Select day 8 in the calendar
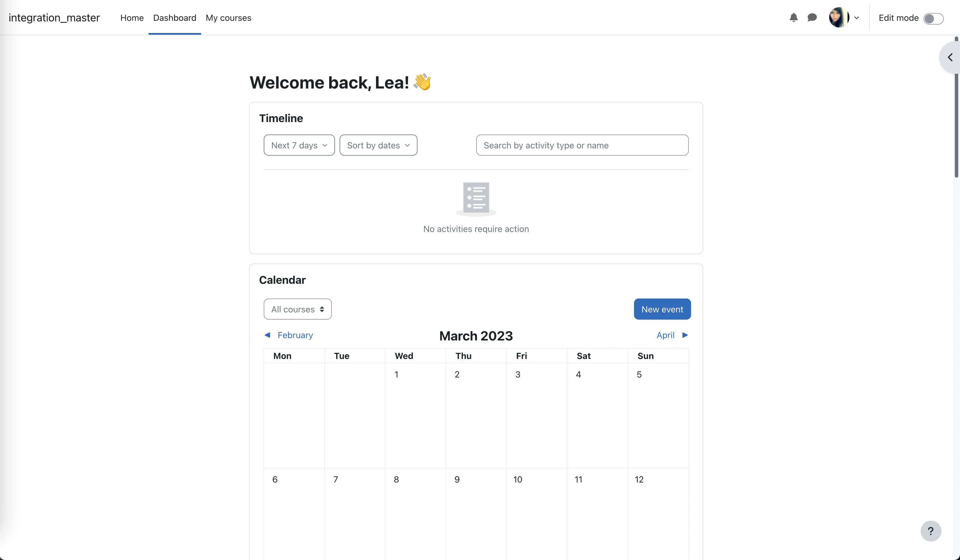 (396, 480)
